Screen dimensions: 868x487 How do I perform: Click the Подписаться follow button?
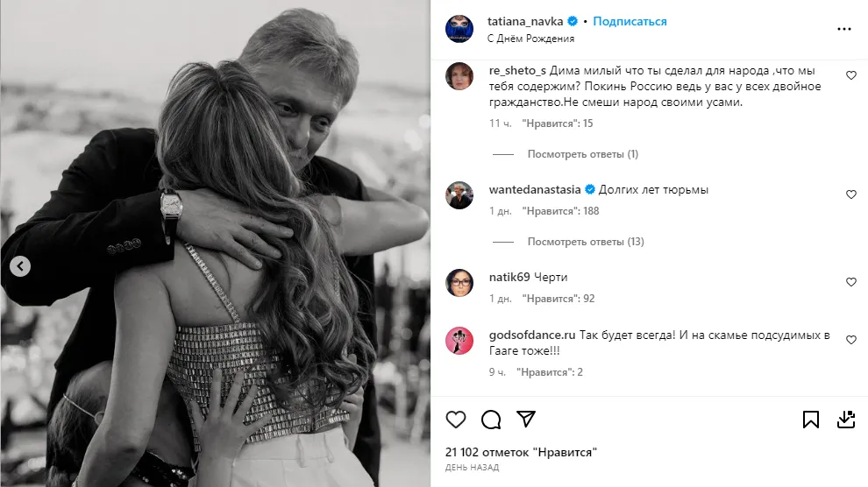click(x=630, y=21)
